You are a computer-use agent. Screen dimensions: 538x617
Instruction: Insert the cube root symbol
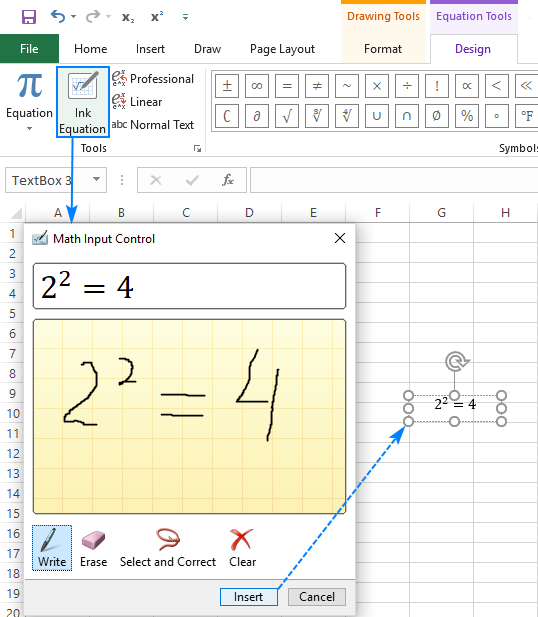pyautogui.click(x=317, y=116)
